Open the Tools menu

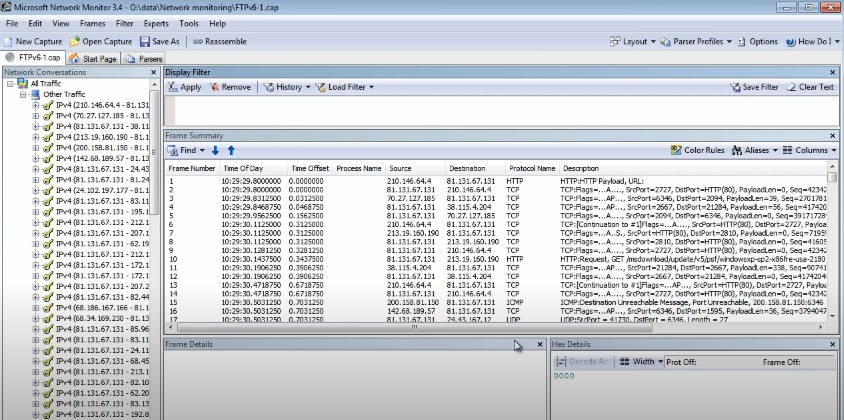[x=189, y=24]
